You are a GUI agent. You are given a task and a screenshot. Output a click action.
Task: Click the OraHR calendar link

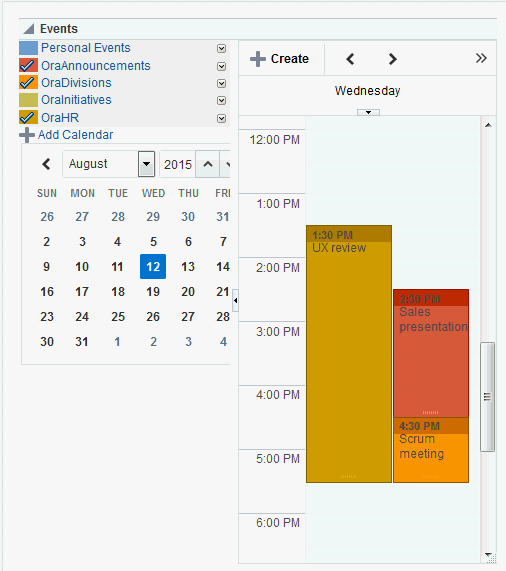coord(60,118)
